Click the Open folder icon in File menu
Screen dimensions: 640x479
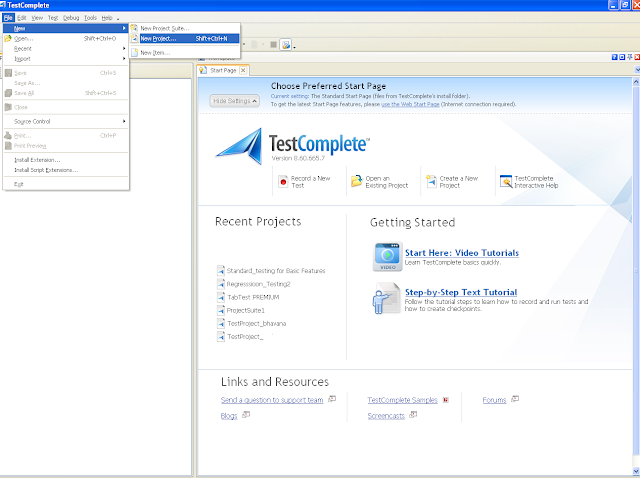pyautogui.click(x=8, y=38)
